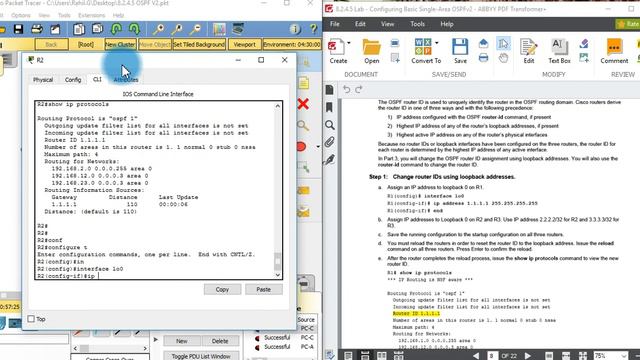Enable the Top checkbox in R2 window

coord(31,319)
